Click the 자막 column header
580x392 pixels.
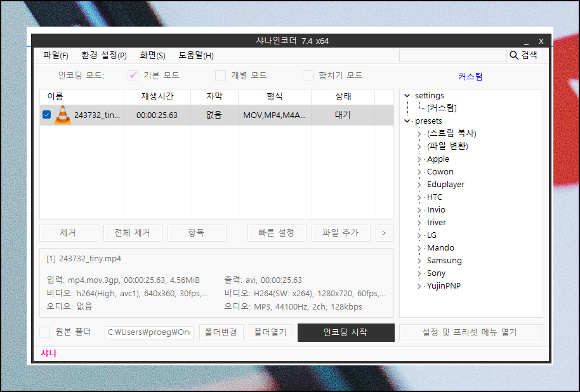(x=214, y=97)
